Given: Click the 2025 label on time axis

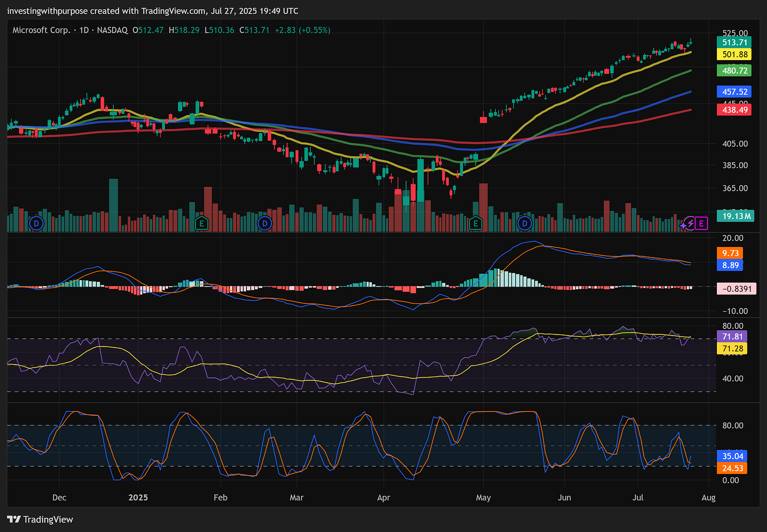Looking at the screenshot, I should [138, 497].
